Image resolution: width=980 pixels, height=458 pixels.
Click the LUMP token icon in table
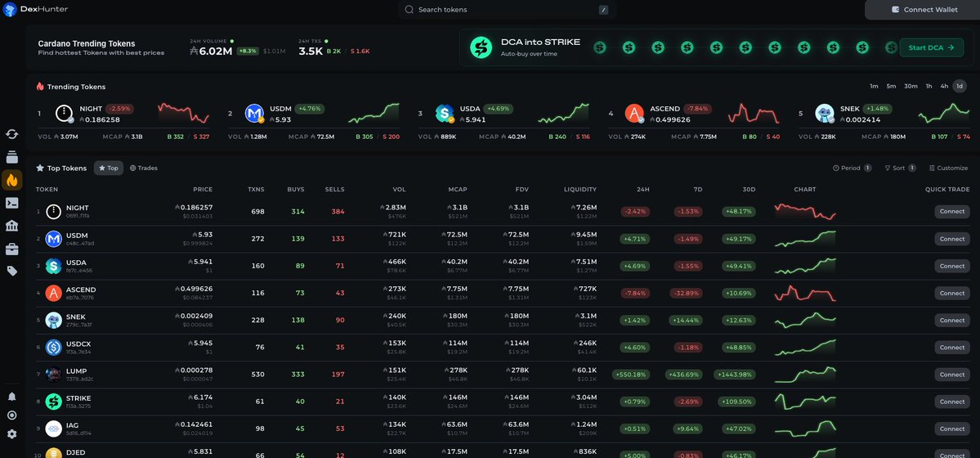pyautogui.click(x=54, y=374)
